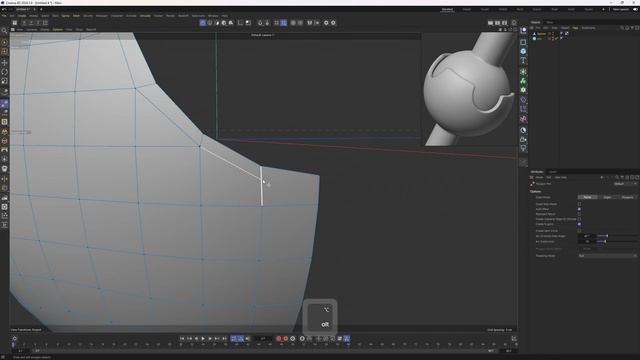640x360 pixels.
Task: Toggle Create Coplanar Edge on Extrude checkbox
Action: [x=579, y=219]
